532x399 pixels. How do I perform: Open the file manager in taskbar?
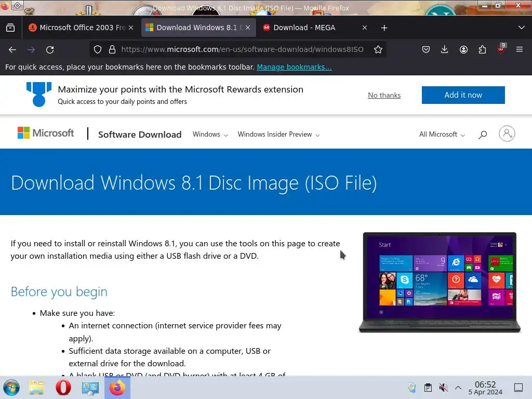coord(36,388)
